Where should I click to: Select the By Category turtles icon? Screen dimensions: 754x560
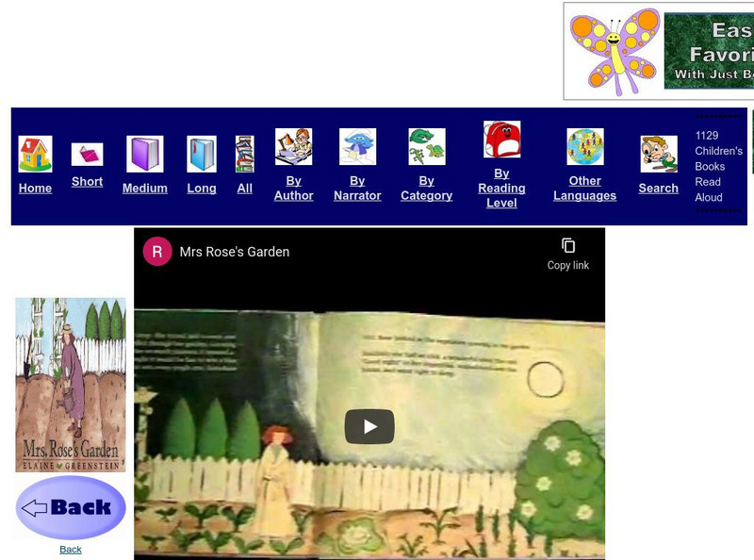tap(426, 149)
